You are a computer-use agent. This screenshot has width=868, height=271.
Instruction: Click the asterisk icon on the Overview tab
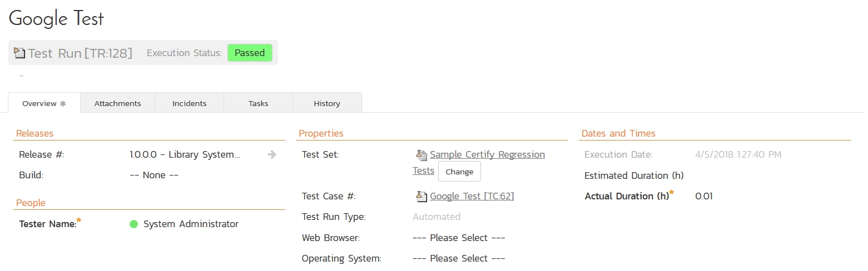(63, 103)
